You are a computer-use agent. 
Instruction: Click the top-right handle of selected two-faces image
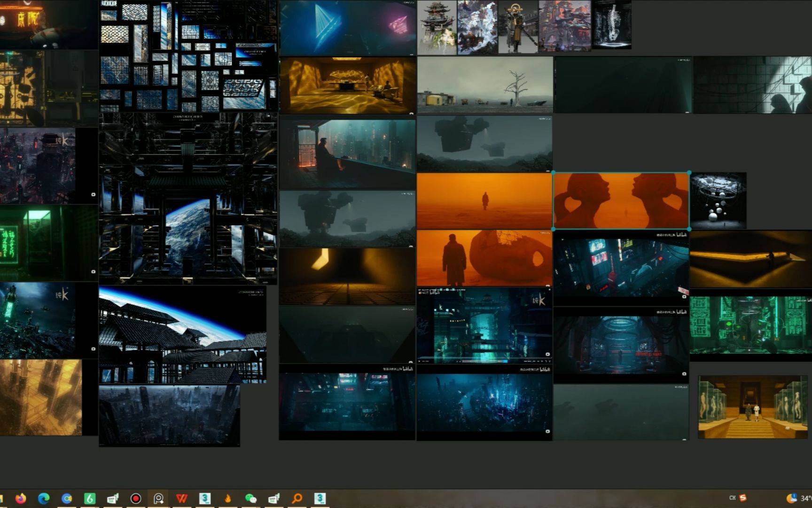pyautogui.click(x=689, y=173)
